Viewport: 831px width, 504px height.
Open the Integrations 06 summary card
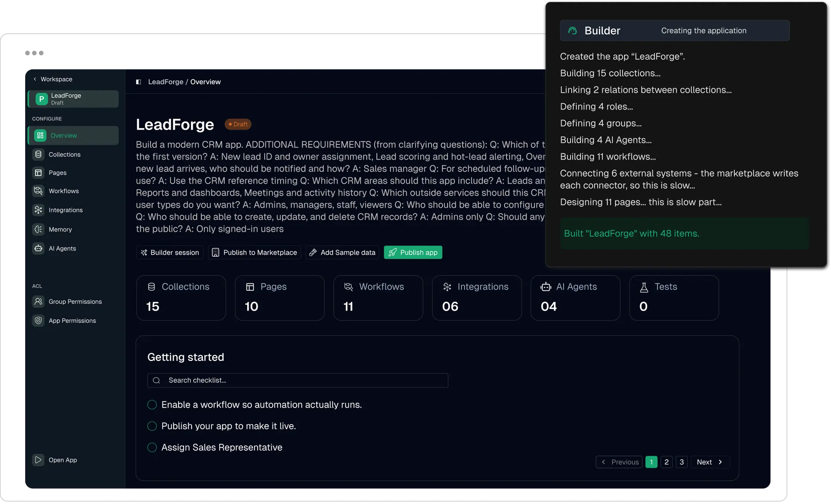coord(477,298)
